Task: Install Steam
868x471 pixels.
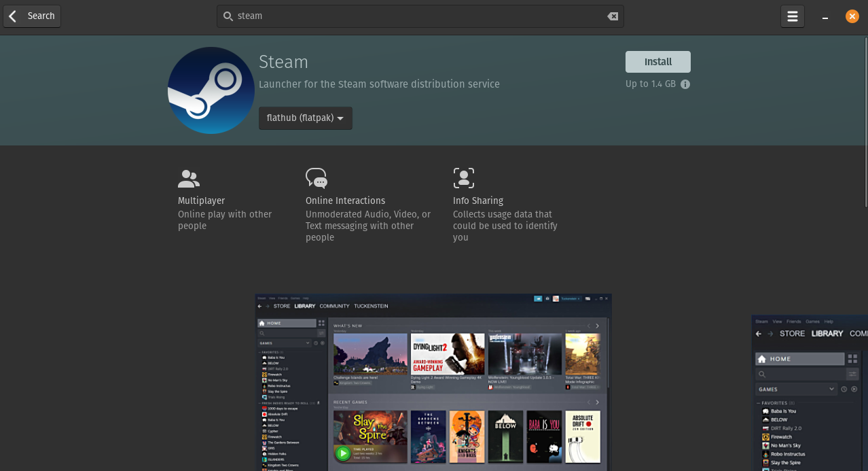Action: 657,62
